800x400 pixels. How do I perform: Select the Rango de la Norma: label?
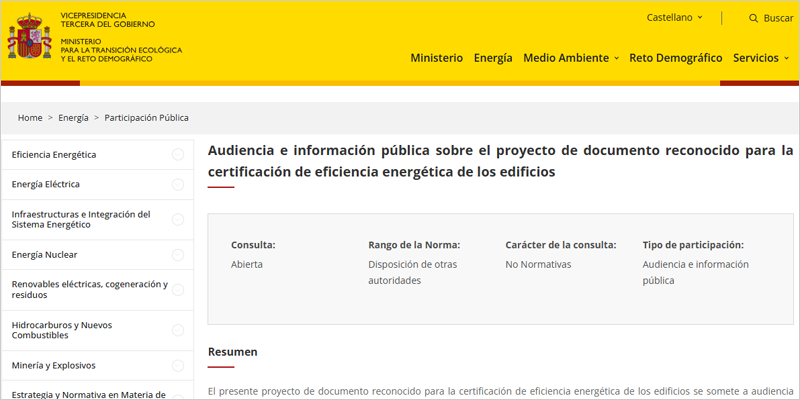tap(414, 245)
